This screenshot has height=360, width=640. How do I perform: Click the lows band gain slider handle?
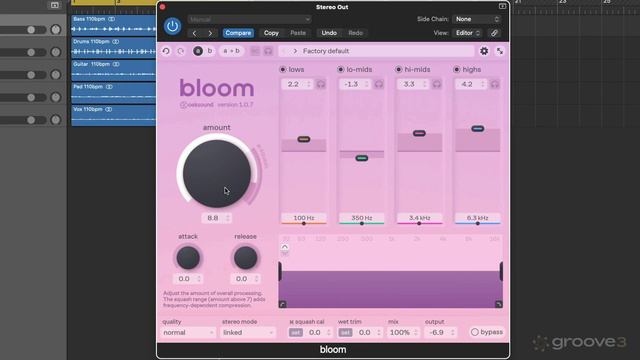tap(304, 139)
